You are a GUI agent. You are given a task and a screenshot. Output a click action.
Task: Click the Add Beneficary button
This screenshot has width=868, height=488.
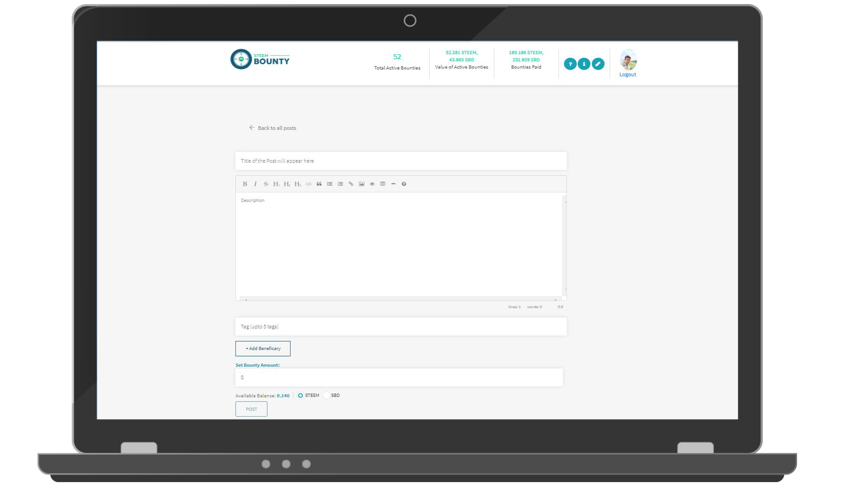[x=263, y=348]
